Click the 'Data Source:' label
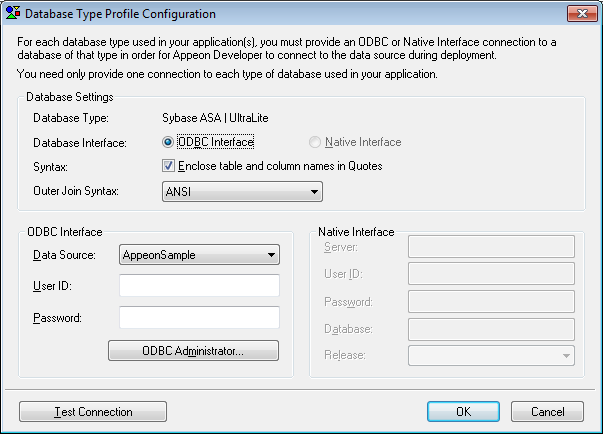Viewport: 603px width, 434px height. click(x=65, y=255)
